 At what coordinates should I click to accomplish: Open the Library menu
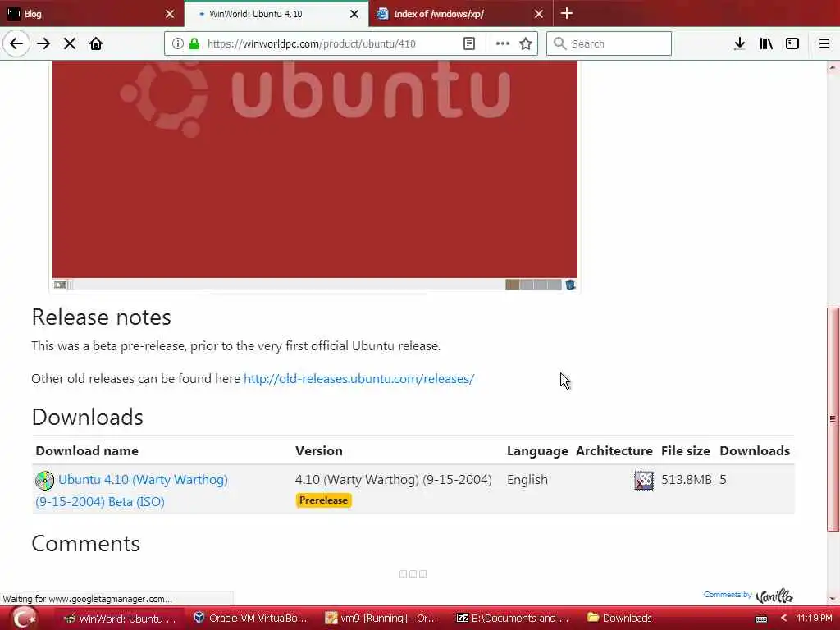click(766, 43)
